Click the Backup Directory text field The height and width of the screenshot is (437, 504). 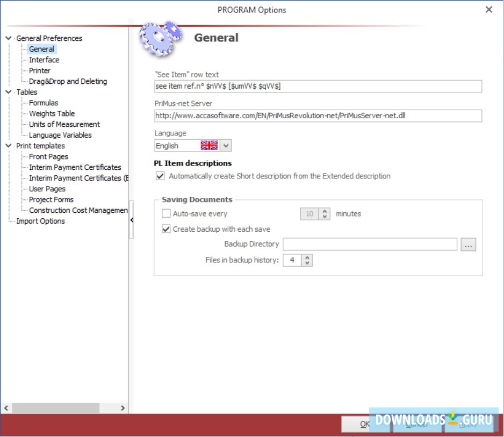tap(370, 245)
